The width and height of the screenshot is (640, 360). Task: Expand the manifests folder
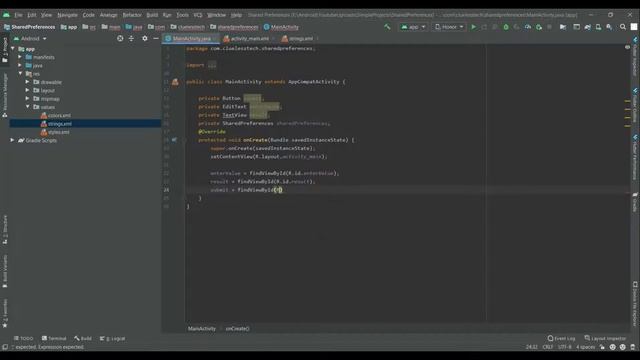point(20,57)
